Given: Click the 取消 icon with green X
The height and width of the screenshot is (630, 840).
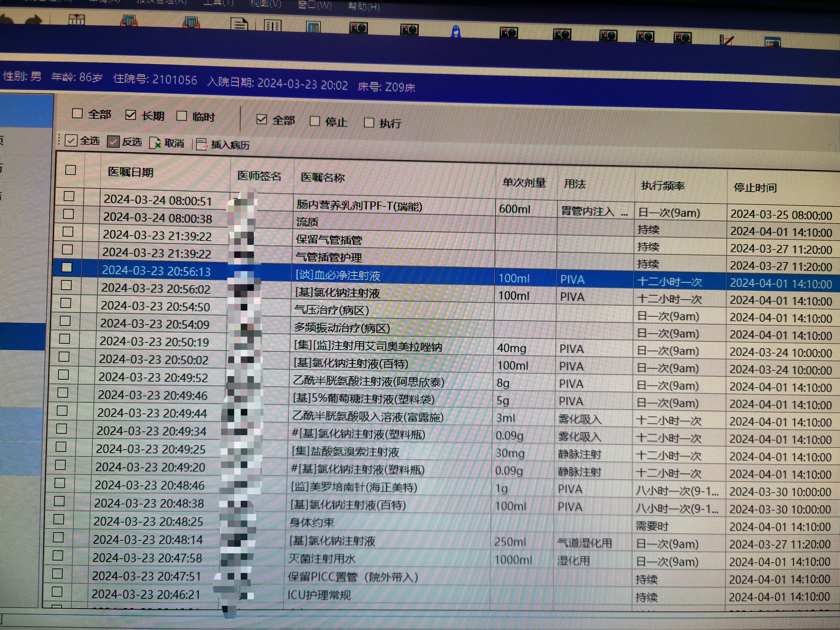Looking at the screenshot, I should 155,143.
